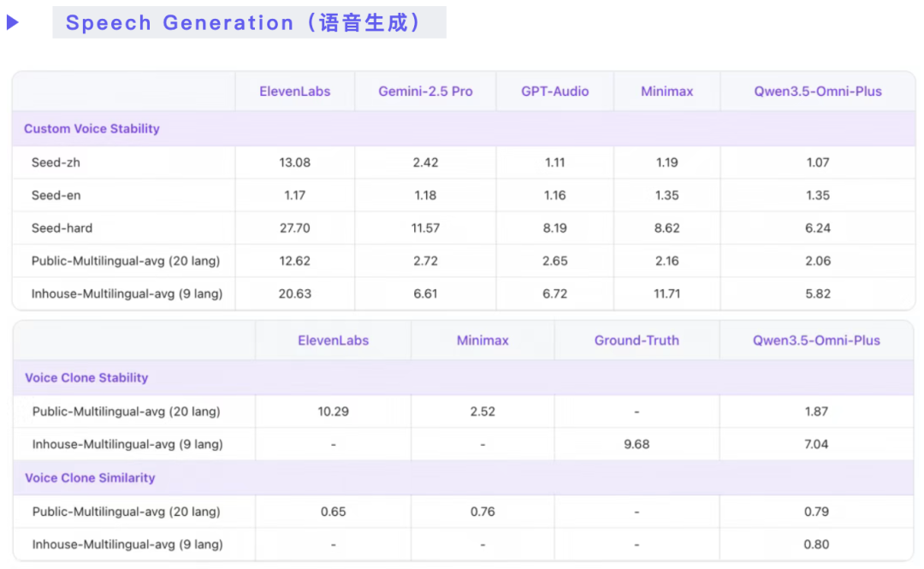Screen dimensions: 924x569
Task: Click the 0.80 similarity score cell
Action: pos(816,545)
